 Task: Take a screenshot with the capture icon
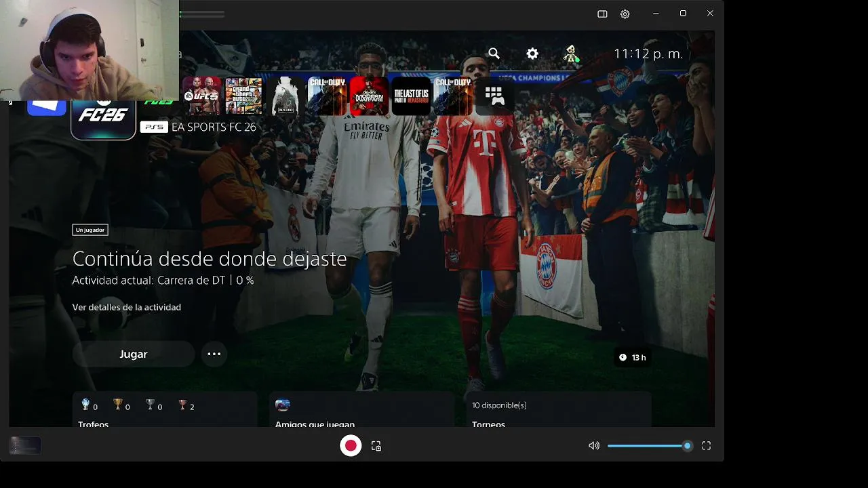click(x=376, y=446)
